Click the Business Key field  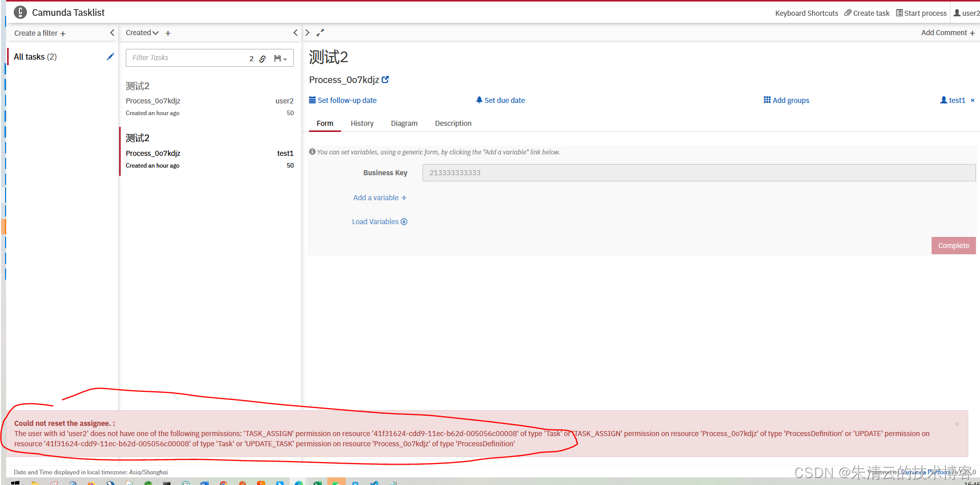pyautogui.click(x=699, y=173)
